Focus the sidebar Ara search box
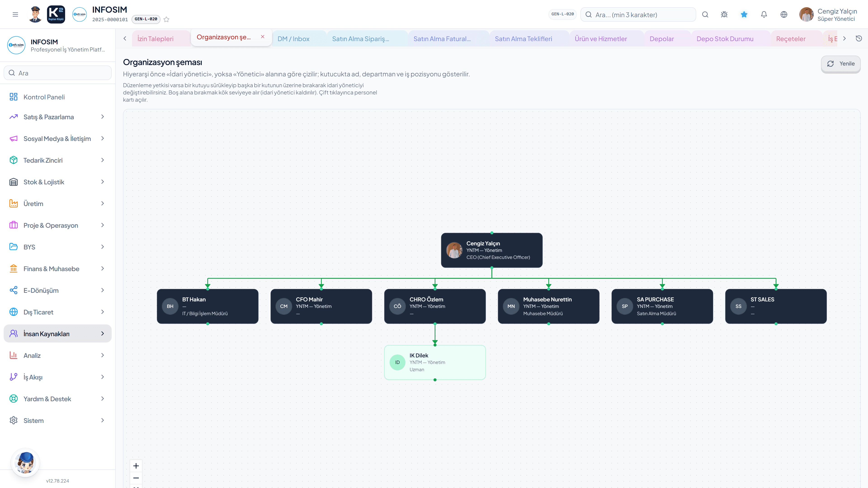The width and height of the screenshot is (868, 488). [58, 73]
